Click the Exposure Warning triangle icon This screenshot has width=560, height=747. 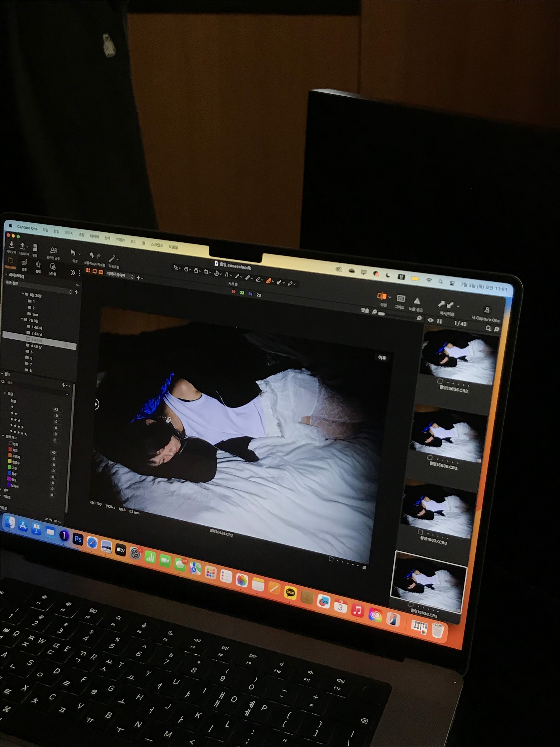point(417,301)
